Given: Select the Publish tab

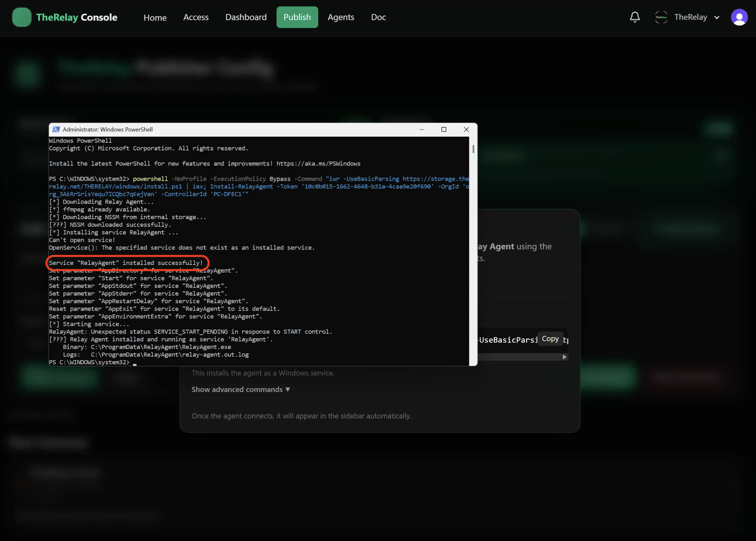Looking at the screenshot, I should tap(297, 17).
